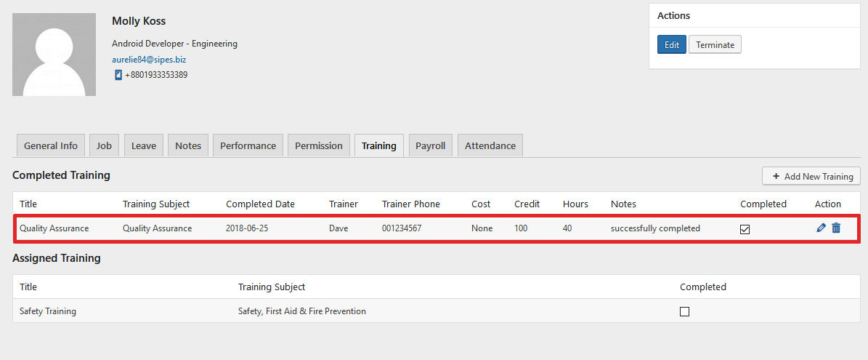Uncheck Completed checkbox for Quality Assurance
868x360 pixels.
[x=745, y=229]
